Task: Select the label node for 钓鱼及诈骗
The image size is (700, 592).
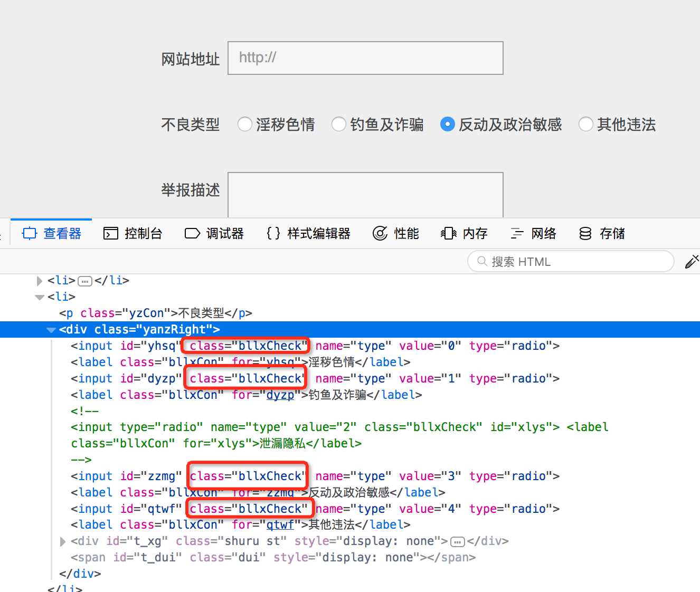Action: pos(247,395)
